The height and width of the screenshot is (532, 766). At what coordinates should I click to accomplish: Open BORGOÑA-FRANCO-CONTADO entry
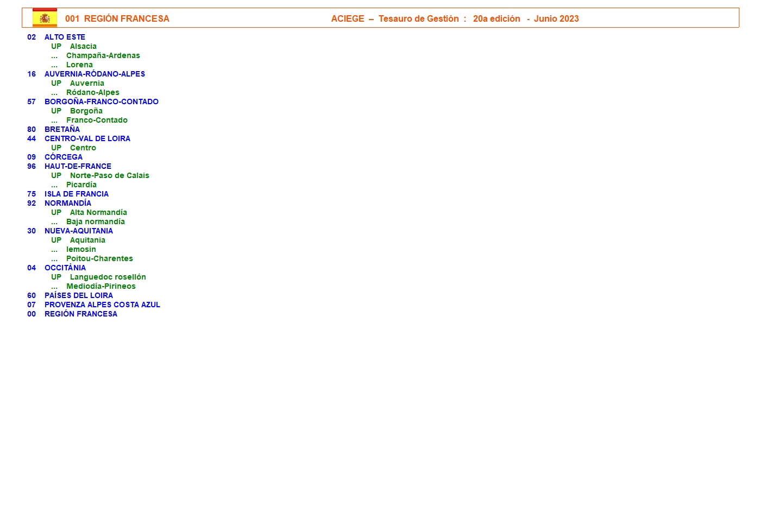[x=101, y=102]
